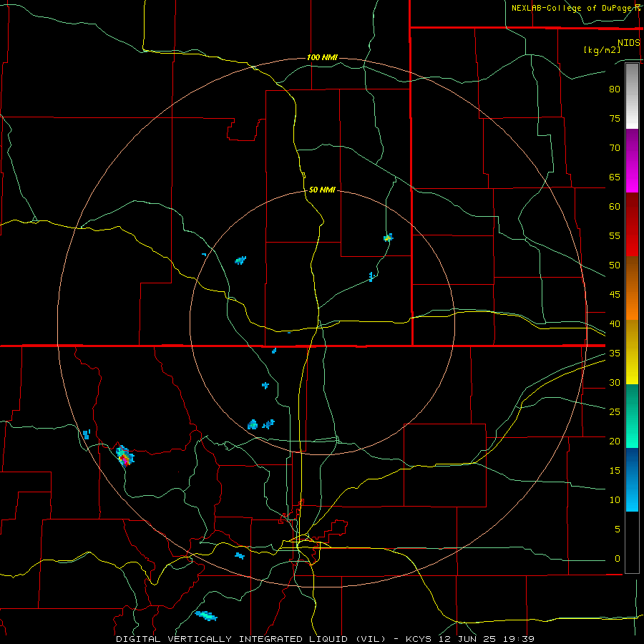This screenshot has height=644, width=644.
Task: Click the DIGITAL VERTICALLY INTEGRATED LIQUID (VIL) title text
Action: tap(251, 639)
